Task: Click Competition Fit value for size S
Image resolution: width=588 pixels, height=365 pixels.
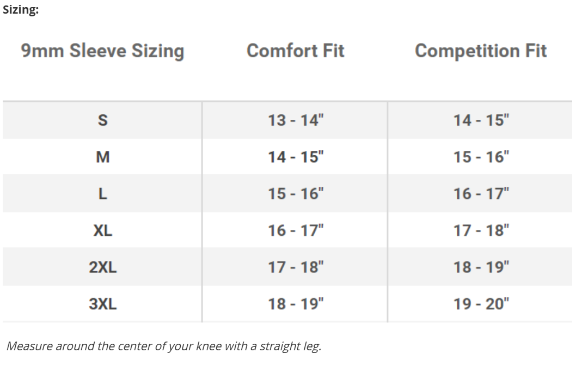Action: (480, 120)
